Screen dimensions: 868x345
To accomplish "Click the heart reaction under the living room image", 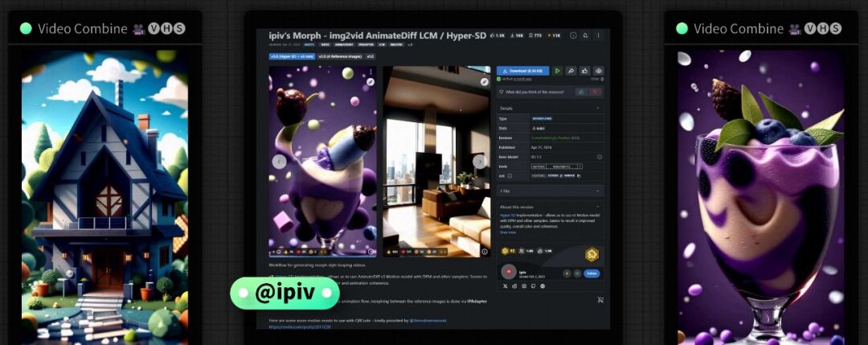I will (x=407, y=252).
